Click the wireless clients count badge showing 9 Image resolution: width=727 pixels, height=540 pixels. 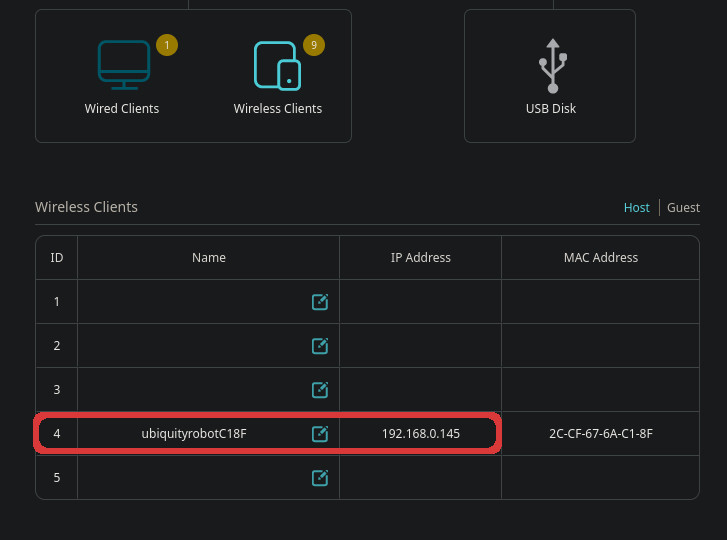click(314, 45)
